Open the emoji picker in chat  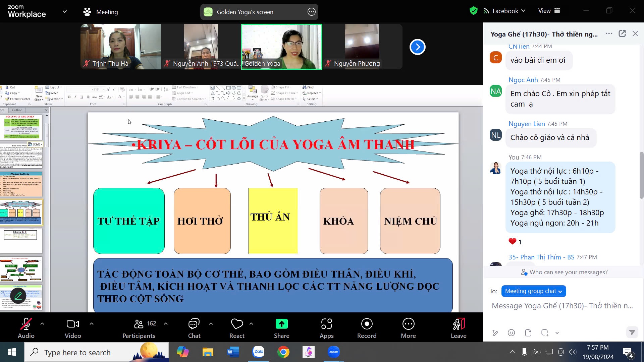coord(511,333)
